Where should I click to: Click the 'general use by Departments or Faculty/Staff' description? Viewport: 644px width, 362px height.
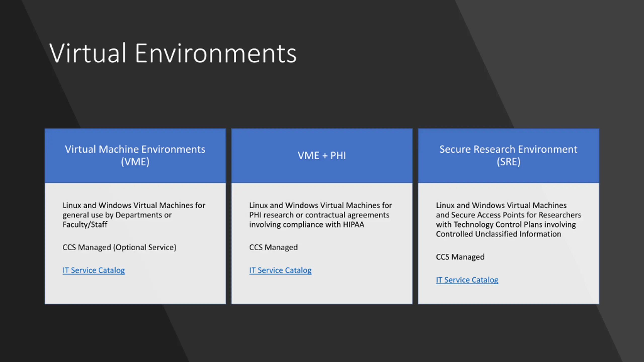tap(134, 215)
